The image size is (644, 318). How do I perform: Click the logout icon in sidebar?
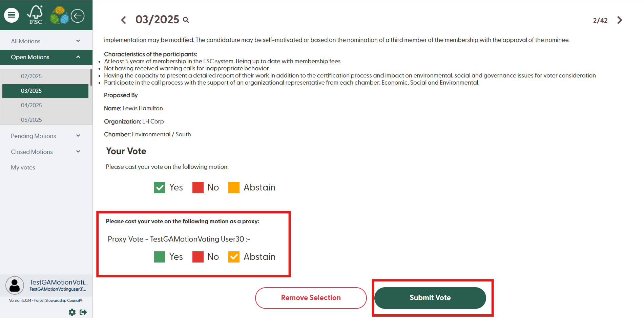pos(83,312)
